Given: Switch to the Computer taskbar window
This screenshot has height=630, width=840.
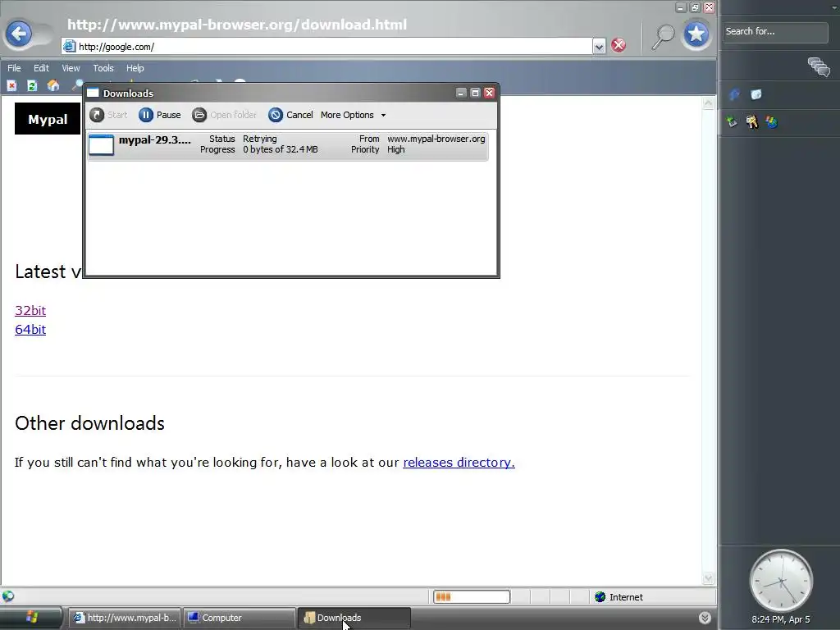Looking at the screenshot, I should tap(240, 618).
